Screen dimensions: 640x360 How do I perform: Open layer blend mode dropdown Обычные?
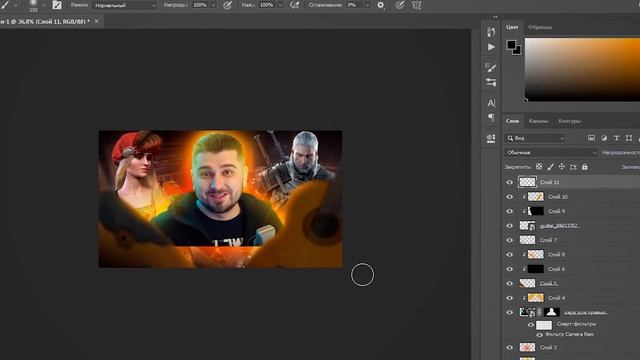551,153
